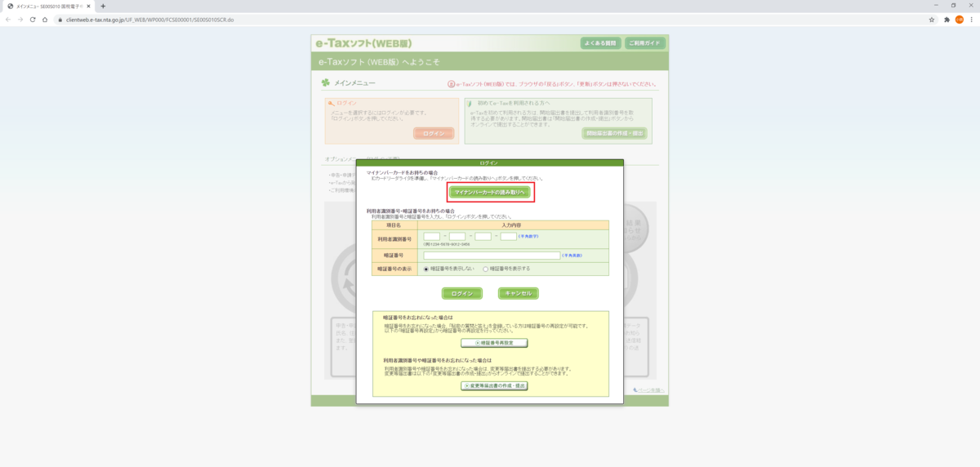Image resolution: width=980 pixels, height=467 pixels.
Task: Focus the second 利用者識別番号 box
Action: pyautogui.click(x=457, y=236)
